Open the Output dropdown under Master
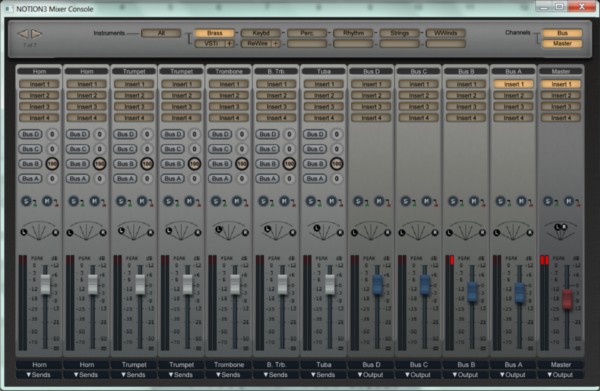 561,375
